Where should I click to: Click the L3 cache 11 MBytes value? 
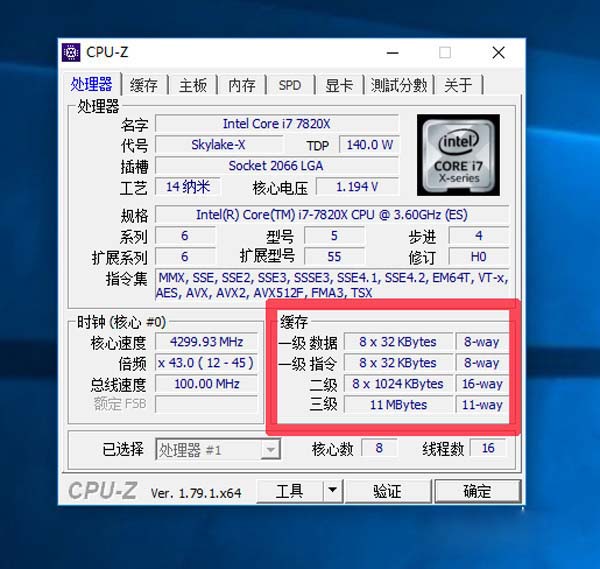pos(398,405)
